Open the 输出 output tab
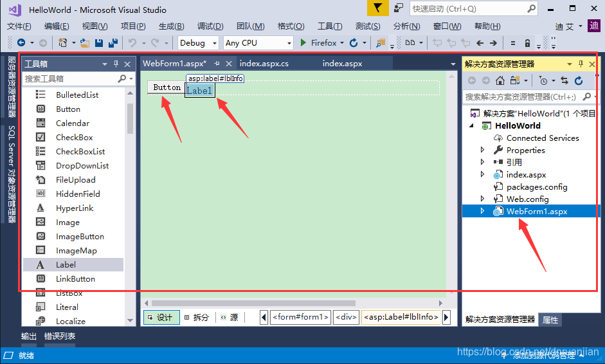 click(x=28, y=336)
